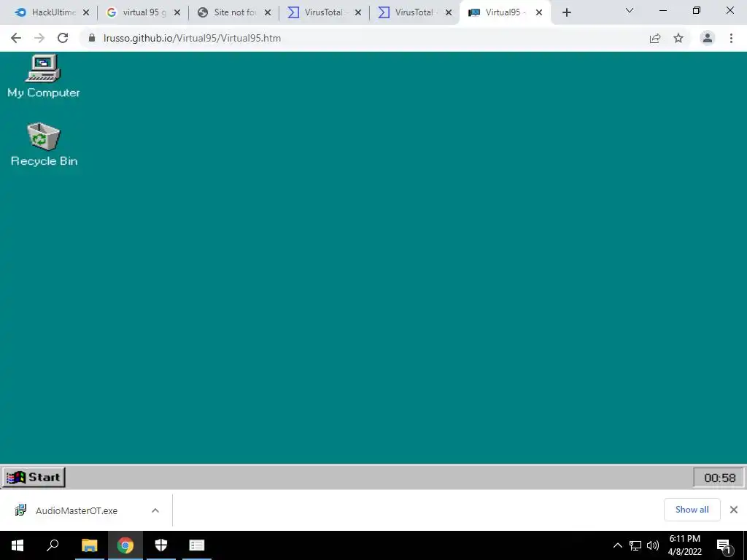Open Windows clock showing 6:11 PM

tap(684, 545)
